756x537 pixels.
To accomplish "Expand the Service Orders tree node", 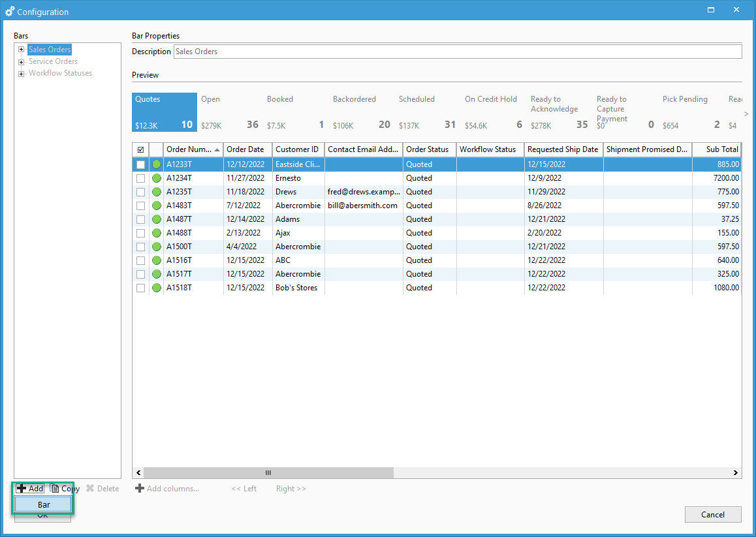I will [22, 62].
